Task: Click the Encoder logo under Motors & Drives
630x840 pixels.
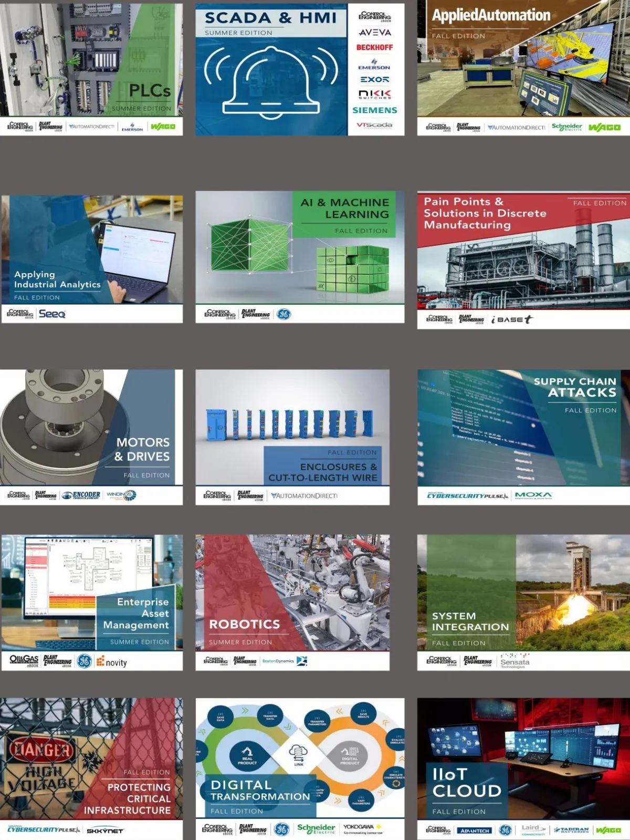Action: click(x=81, y=495)
